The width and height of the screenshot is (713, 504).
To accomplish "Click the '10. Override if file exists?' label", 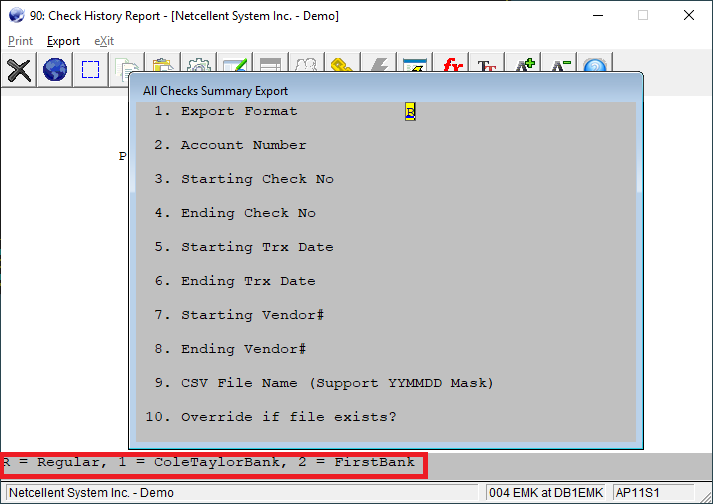I will click(x=271, y=417).
